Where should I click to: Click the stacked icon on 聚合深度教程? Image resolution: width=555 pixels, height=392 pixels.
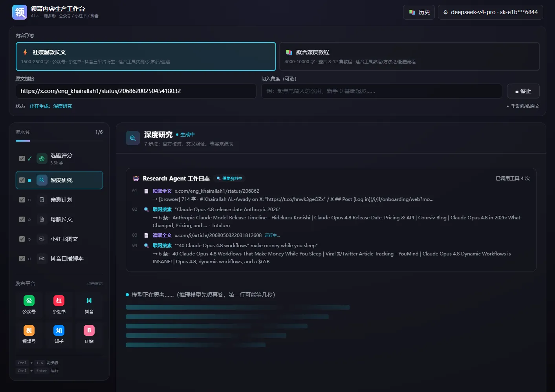289,52
